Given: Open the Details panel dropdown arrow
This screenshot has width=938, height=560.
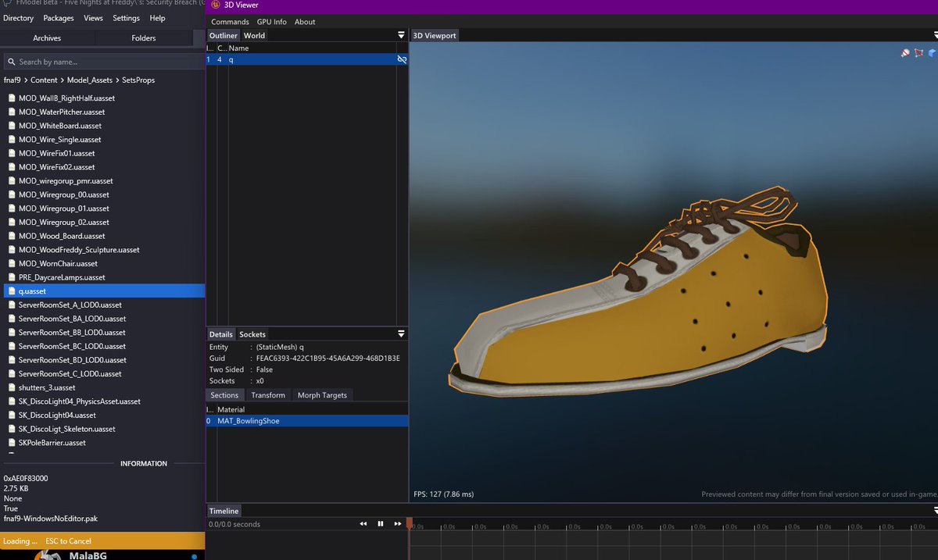Looking at the screenshot, I should click(x=401, y=334).
